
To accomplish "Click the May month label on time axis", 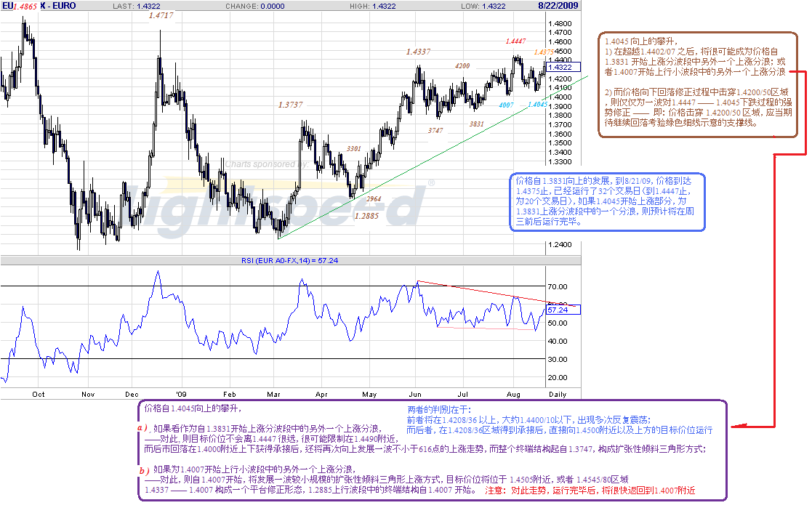I will [369, 395].
